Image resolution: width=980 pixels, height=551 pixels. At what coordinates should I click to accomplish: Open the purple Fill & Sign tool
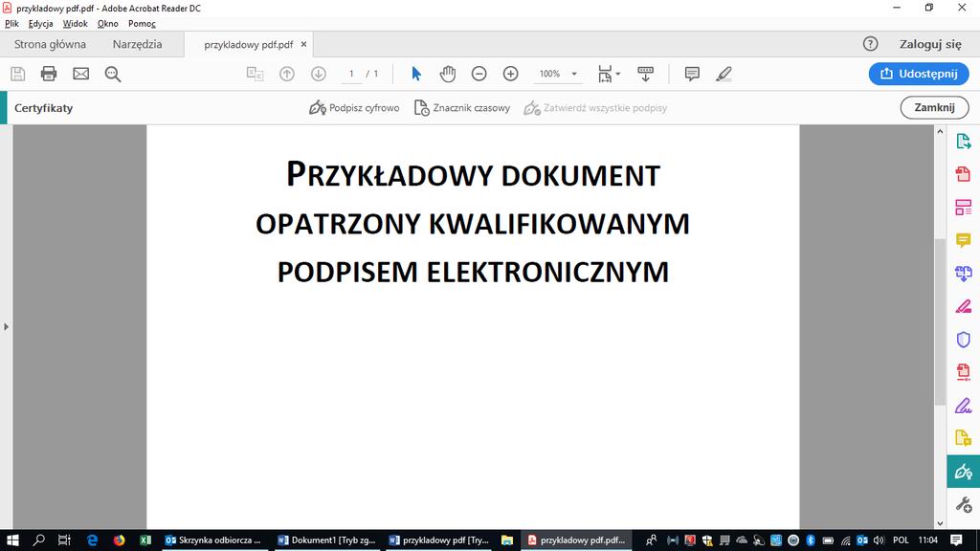click(x=963, y=406)
